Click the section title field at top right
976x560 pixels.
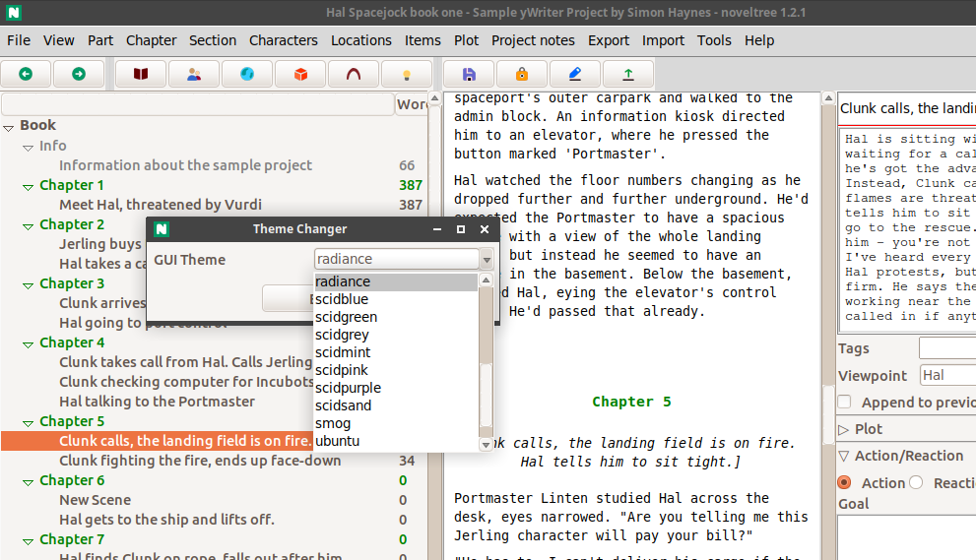click(x=907, y=108)
